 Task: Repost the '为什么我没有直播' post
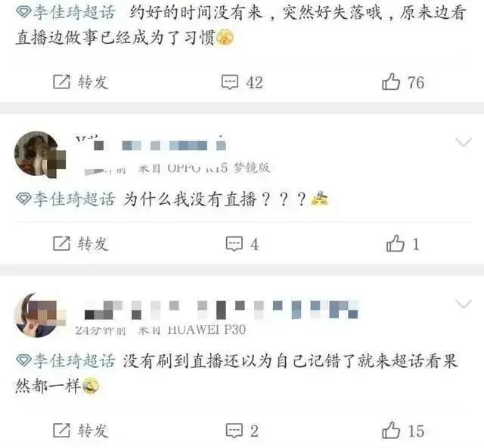tap(81, 243)
